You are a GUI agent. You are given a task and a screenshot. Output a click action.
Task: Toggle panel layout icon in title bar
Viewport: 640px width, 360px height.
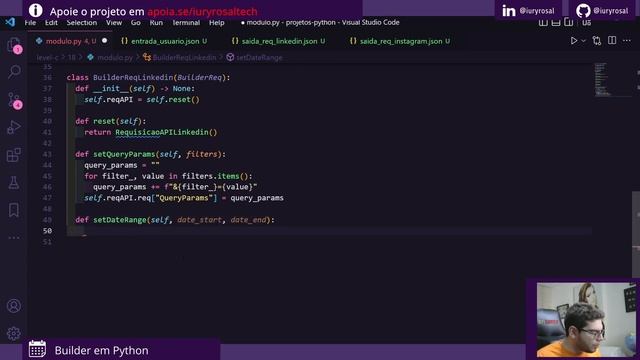point(556,22)
